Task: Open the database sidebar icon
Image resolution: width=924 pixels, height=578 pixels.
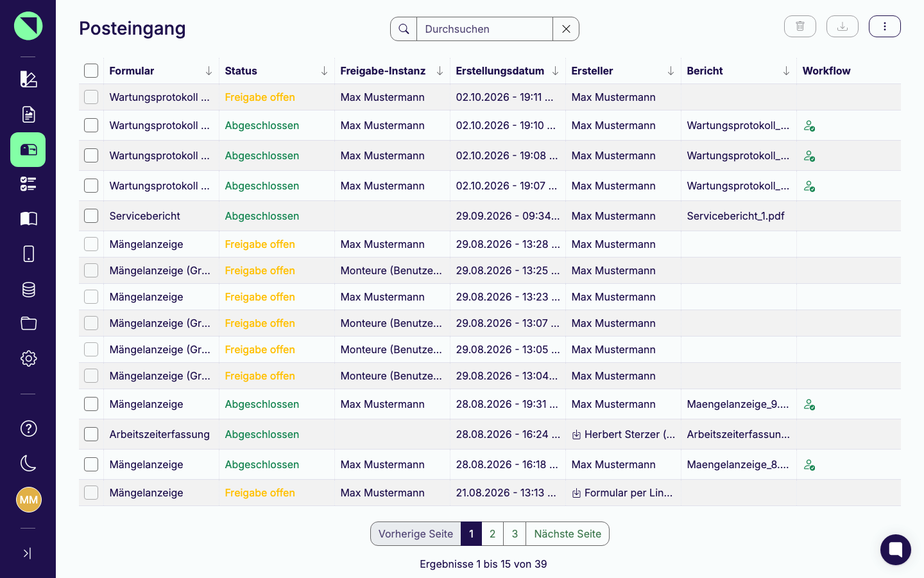Action: 28,289
